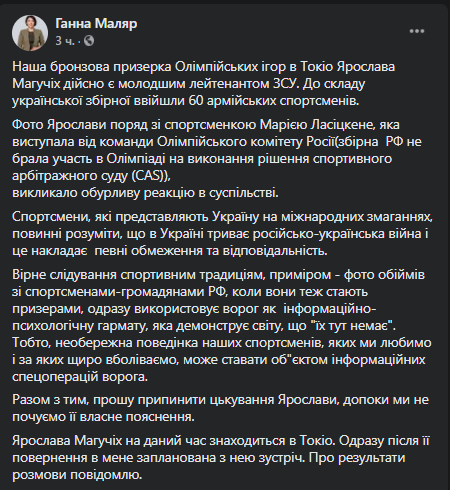This screenshot has height=490, width=450.
Task: Click the "(CAS))" abbreviation in the text
Action: pos(151,175)
